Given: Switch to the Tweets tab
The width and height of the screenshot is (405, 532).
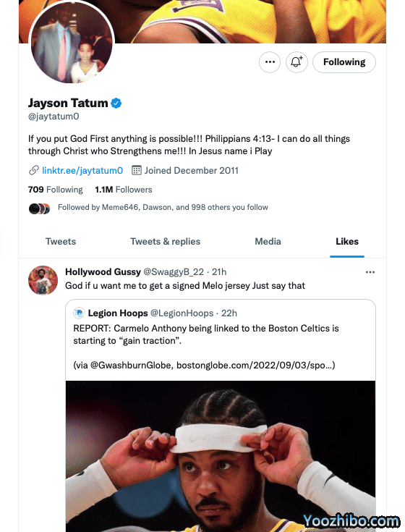Looking at the screenshot, I should (61, 242).
